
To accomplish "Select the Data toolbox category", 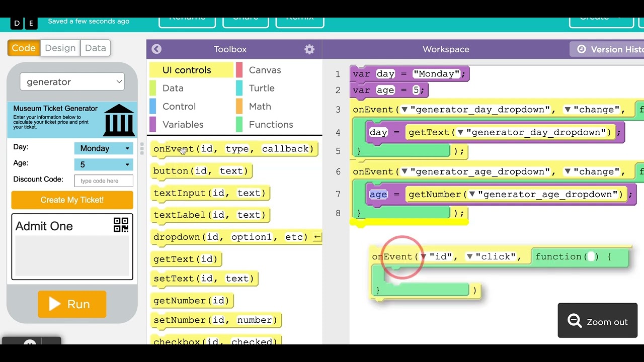I will click(173, 88).
